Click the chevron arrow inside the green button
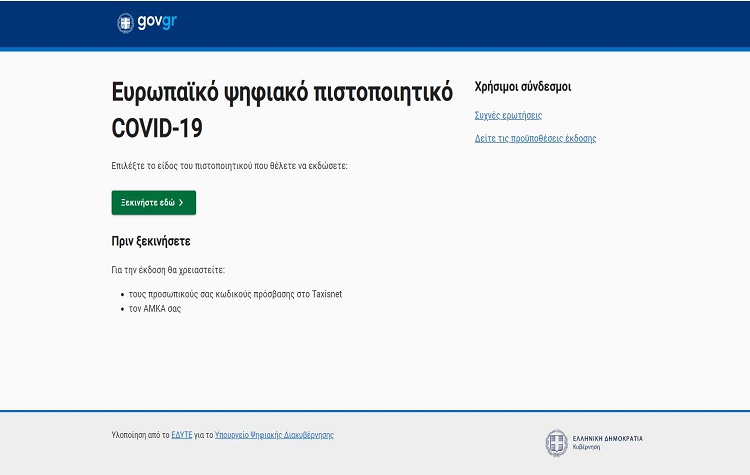 point(181,203)
